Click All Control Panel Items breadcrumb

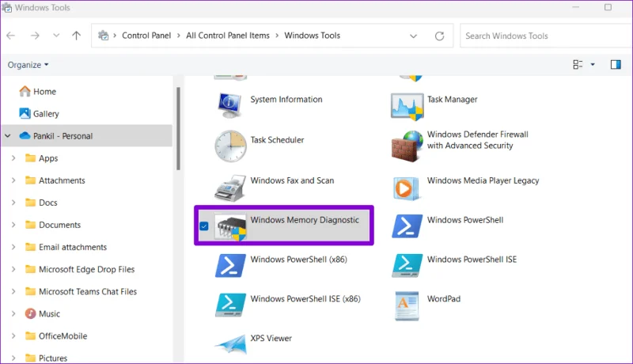pos(228,36)
